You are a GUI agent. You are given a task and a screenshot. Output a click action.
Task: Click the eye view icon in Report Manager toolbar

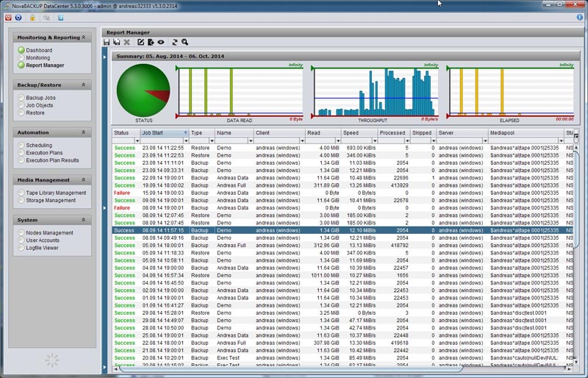[x=161, y=42]
